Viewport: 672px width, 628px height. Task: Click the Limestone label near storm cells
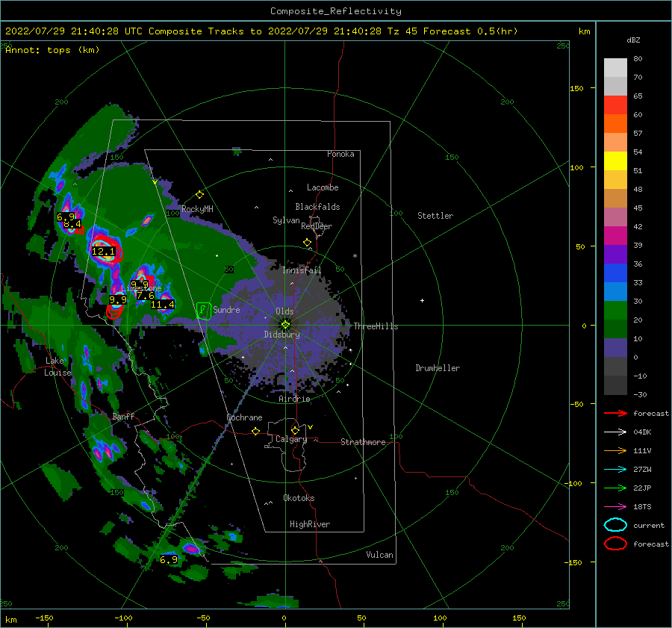141,288
